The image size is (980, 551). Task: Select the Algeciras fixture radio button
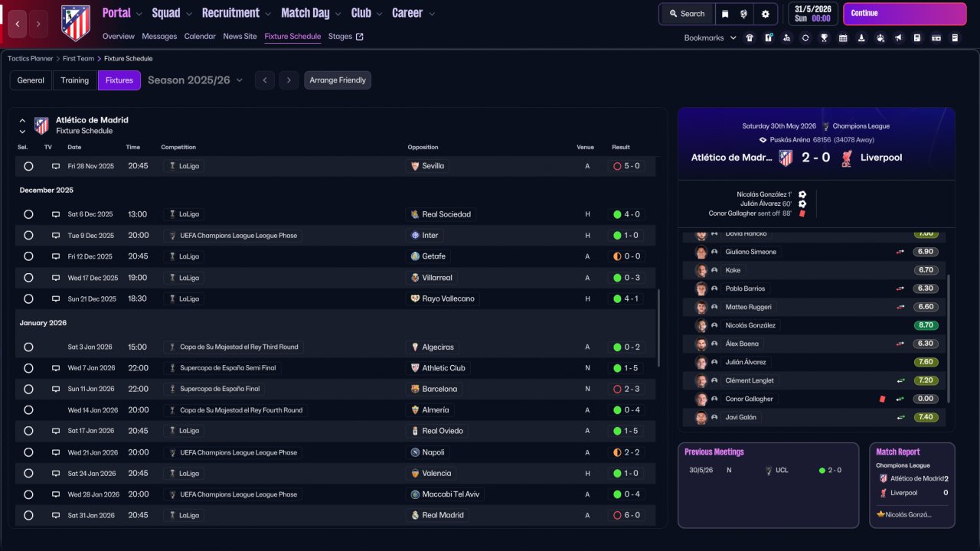point(28,347)
